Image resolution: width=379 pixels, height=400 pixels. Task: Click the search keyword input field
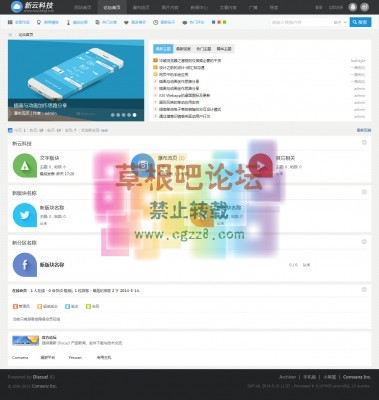tap(301, 22)
